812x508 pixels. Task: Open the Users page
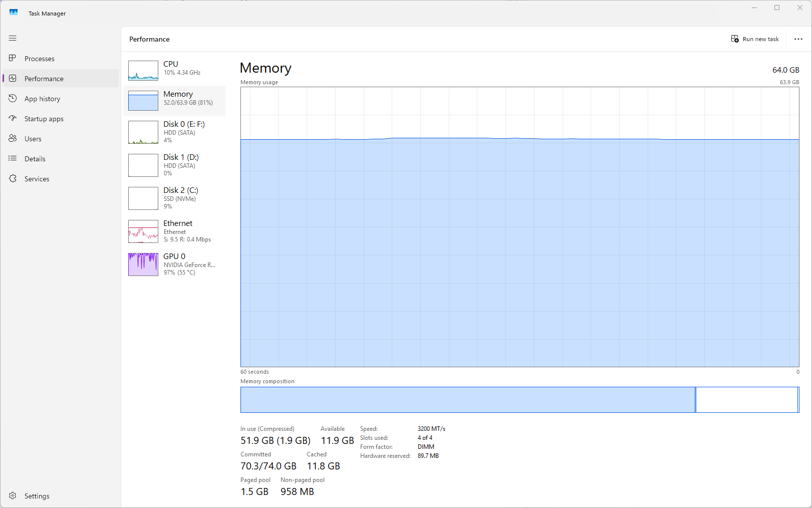tap(33, 139)
